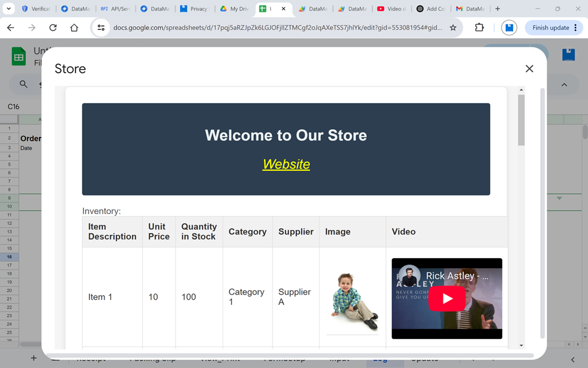Click the dialog scroll down arrow
This screenshot has height=368, width=588.
click(521, 345)
